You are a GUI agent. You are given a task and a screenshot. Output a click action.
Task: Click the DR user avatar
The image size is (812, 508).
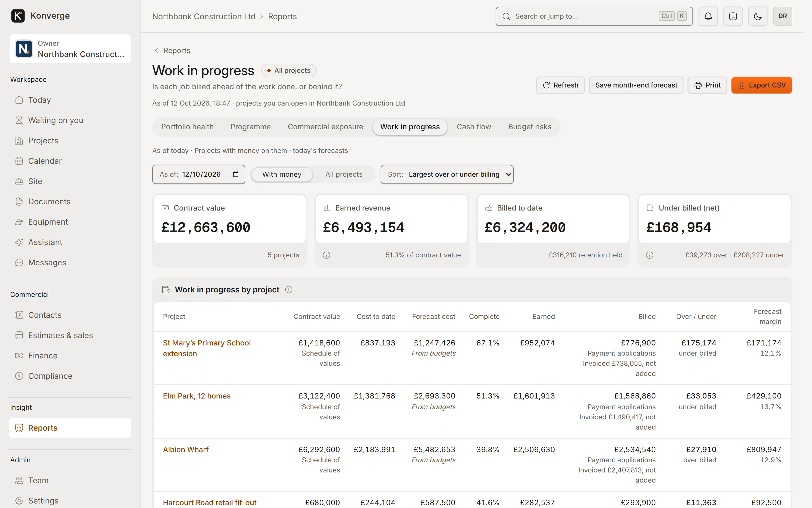[x=782, y=16]
